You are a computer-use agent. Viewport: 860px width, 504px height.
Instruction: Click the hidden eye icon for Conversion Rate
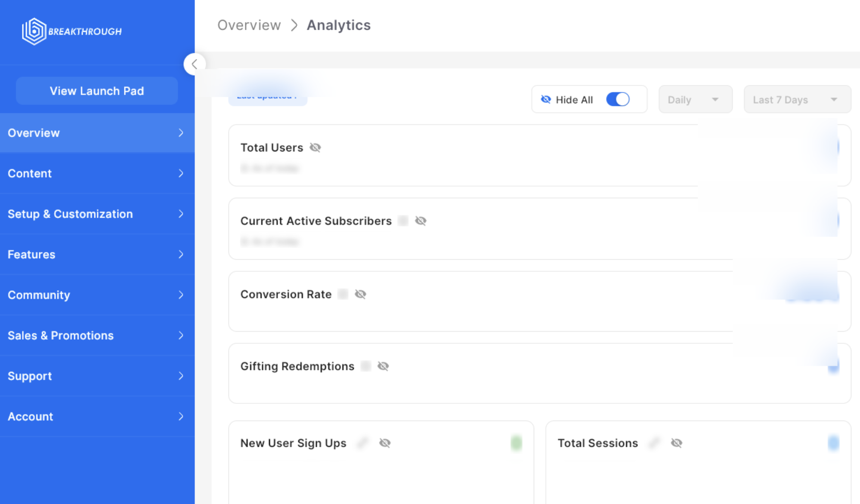point(360,294)
